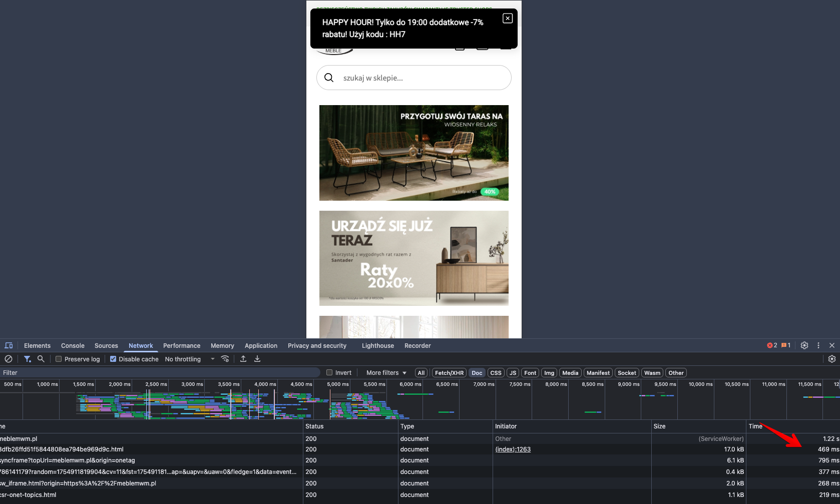Expand the More filters dropdown

(386, 372)
